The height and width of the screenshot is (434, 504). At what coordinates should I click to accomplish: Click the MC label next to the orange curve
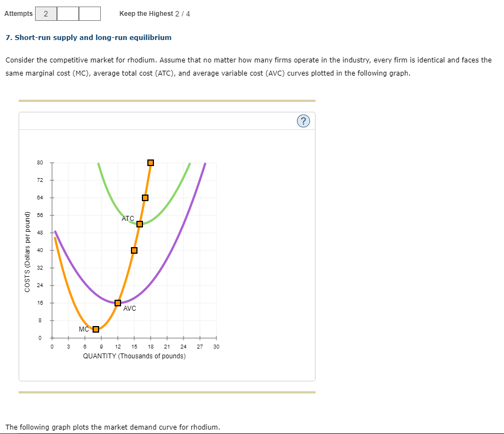(x=83, y=329)
